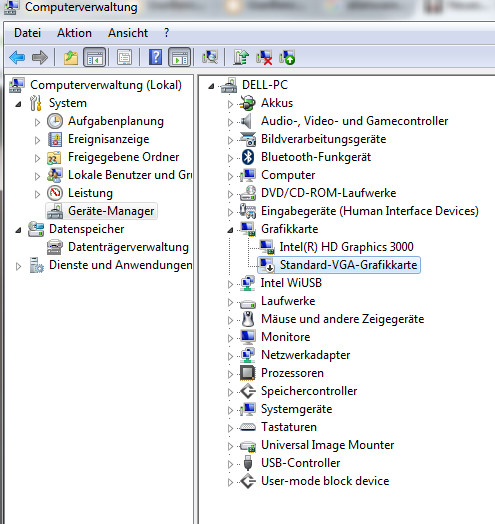Select the Computer category label
The width and height of the screenshot is (495, 524).
point(288,175)
